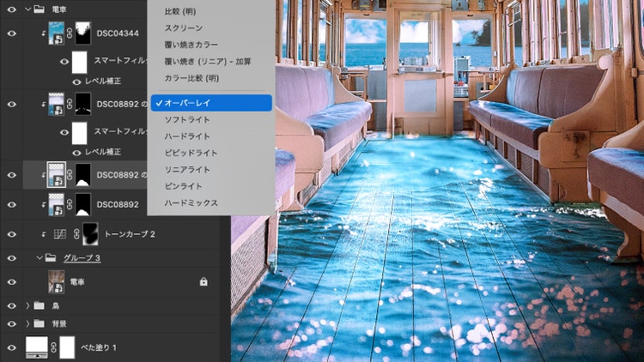Click mask link icon on DSC08892 layer

[70, 204]
